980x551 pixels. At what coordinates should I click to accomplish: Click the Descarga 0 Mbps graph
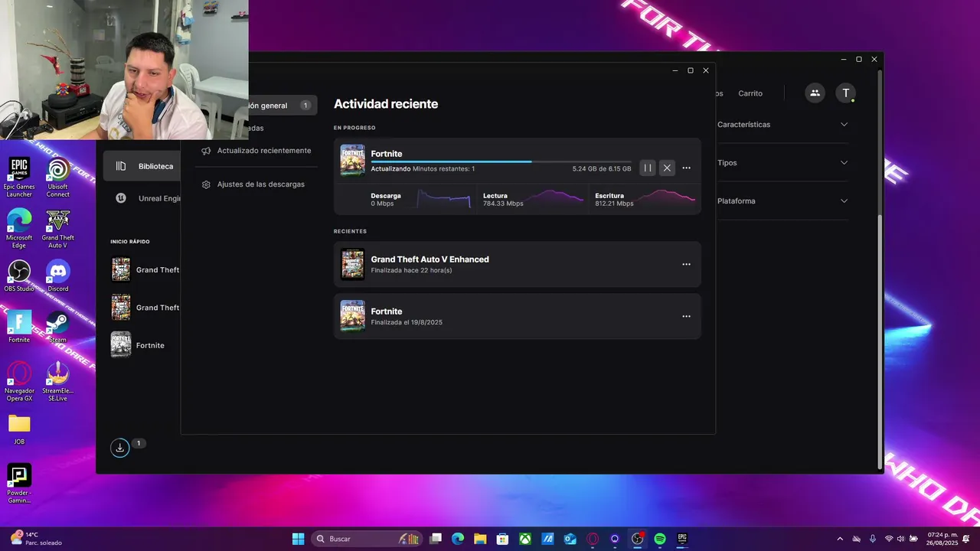point(444,199)
